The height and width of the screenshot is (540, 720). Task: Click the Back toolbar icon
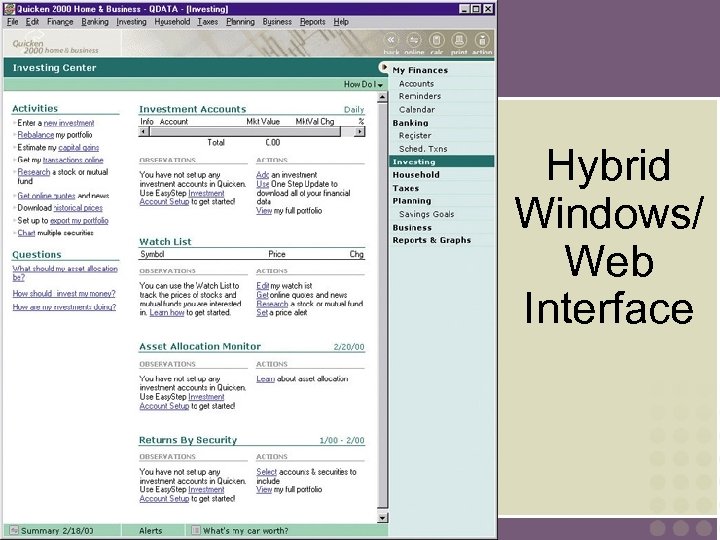(391, 40)
